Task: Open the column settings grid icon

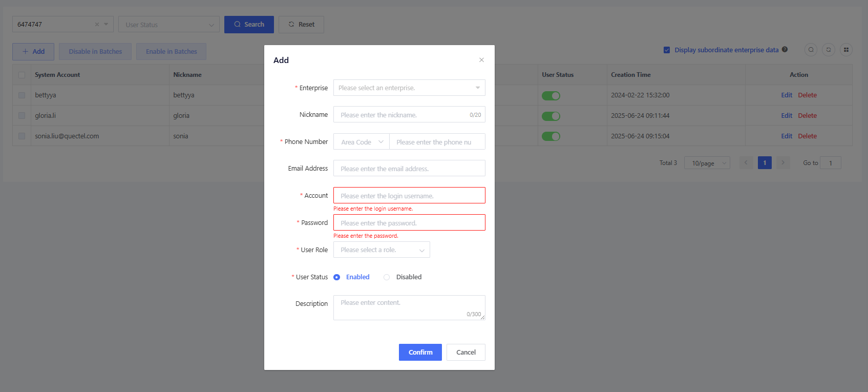Action: pyautogui.click(x=846, y=50)
